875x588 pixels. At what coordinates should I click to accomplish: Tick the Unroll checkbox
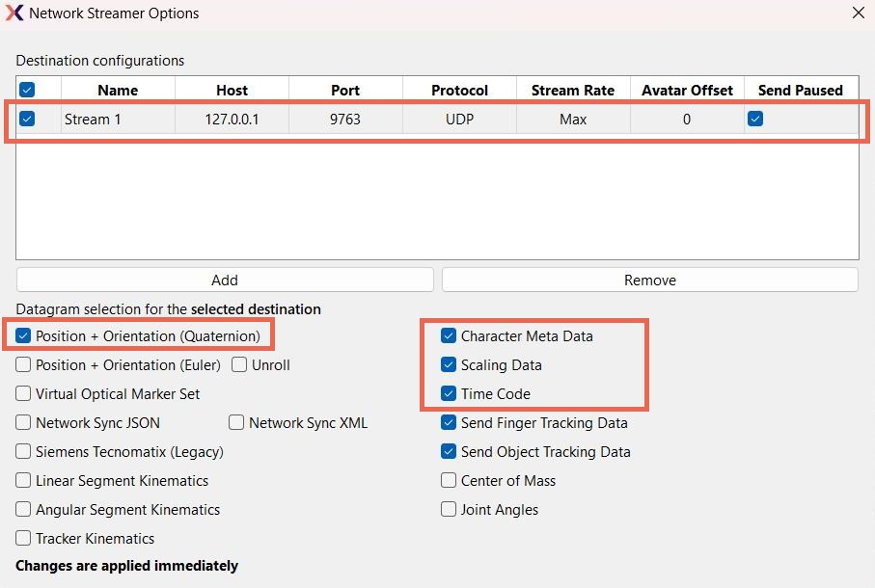click(237, 365)
